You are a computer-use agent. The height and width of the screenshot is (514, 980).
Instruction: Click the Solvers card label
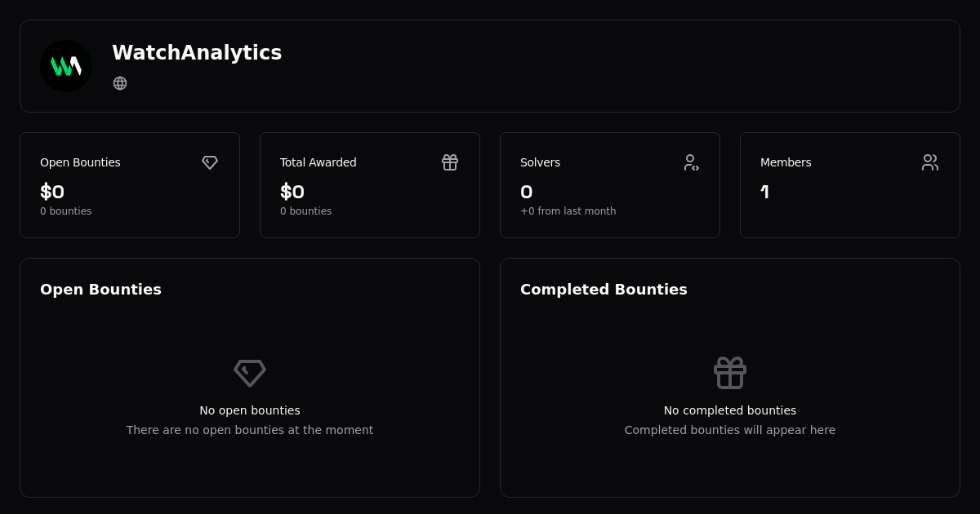point(540,162)
